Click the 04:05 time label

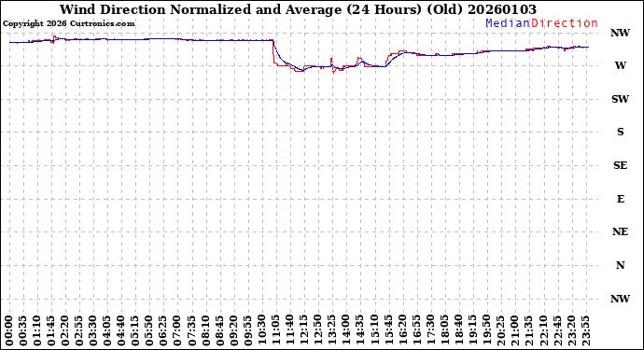click(x=107, y=330)
